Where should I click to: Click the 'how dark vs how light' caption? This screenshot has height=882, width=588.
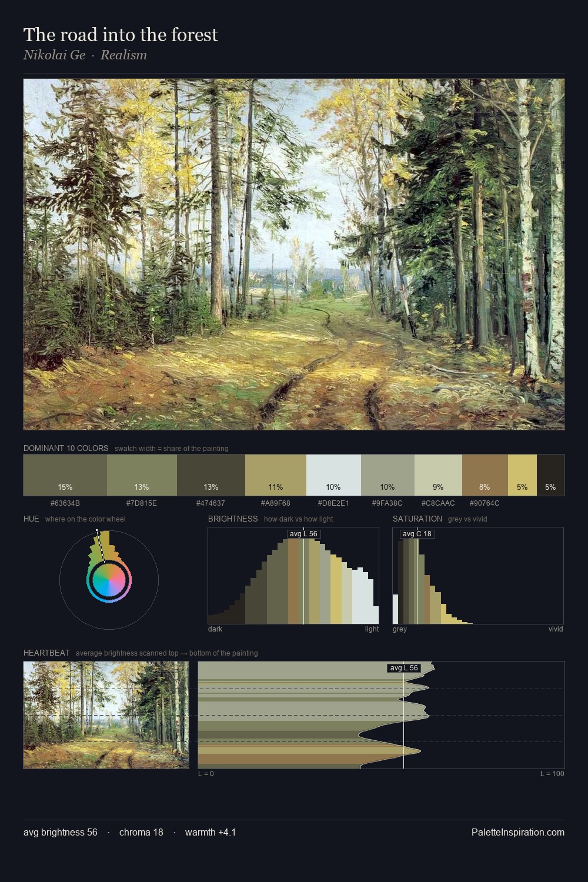point(299,519)
